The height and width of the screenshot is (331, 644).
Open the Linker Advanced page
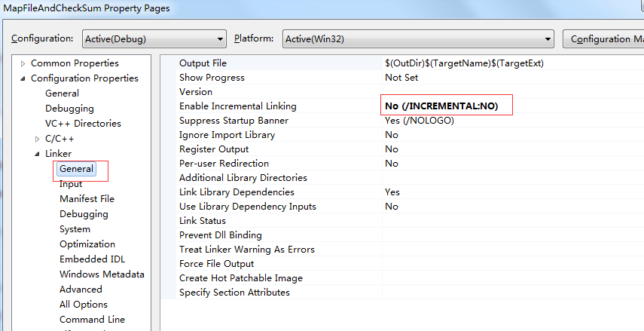[81, 289]
